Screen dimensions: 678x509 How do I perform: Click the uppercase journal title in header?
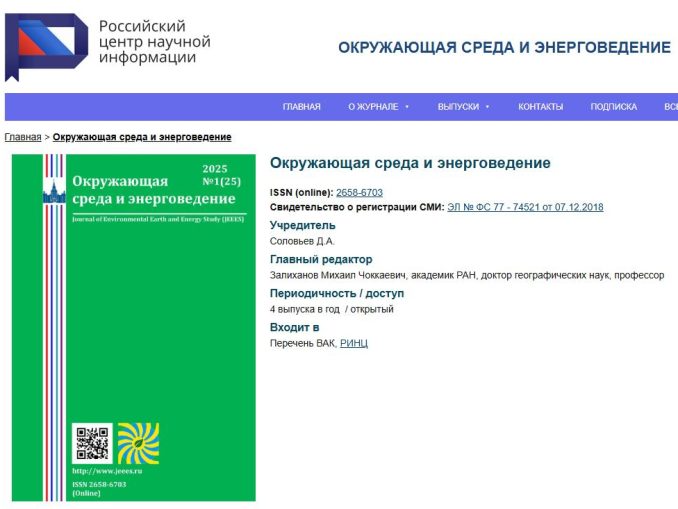click(504, 47)
